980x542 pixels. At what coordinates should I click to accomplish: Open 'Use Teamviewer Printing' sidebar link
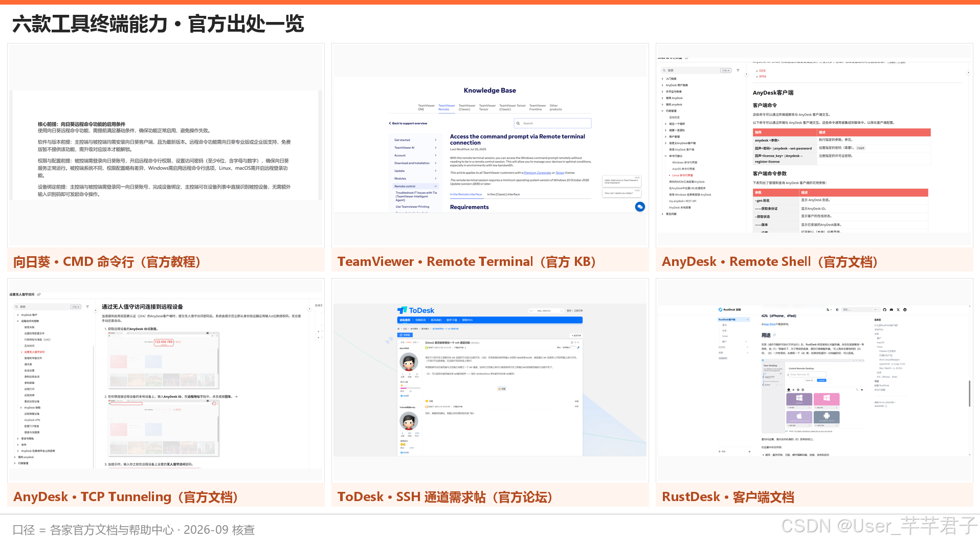412,207
